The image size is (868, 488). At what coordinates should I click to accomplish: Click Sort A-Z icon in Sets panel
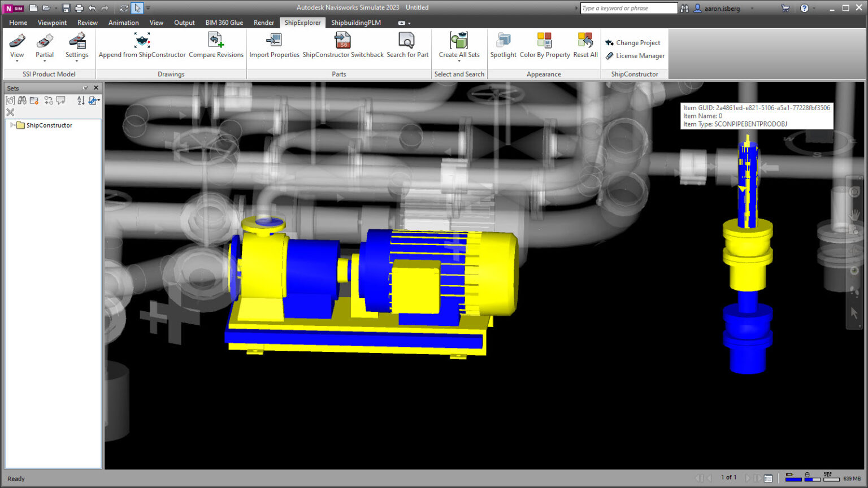81,100
